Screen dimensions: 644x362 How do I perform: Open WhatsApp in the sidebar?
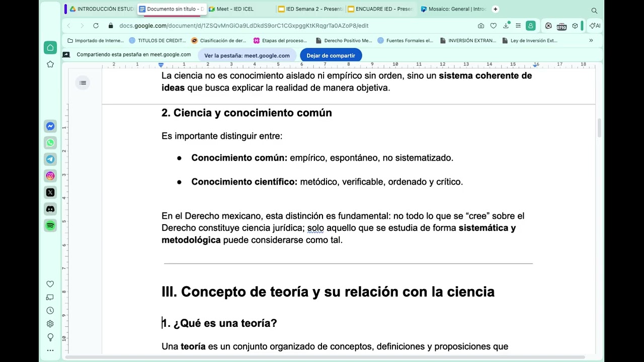(50, 143)
